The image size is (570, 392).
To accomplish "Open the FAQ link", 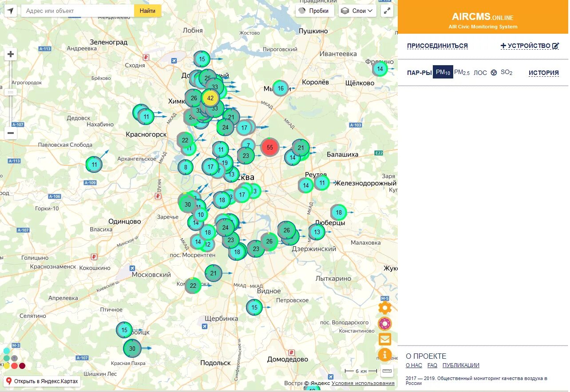I will point(432,365).
